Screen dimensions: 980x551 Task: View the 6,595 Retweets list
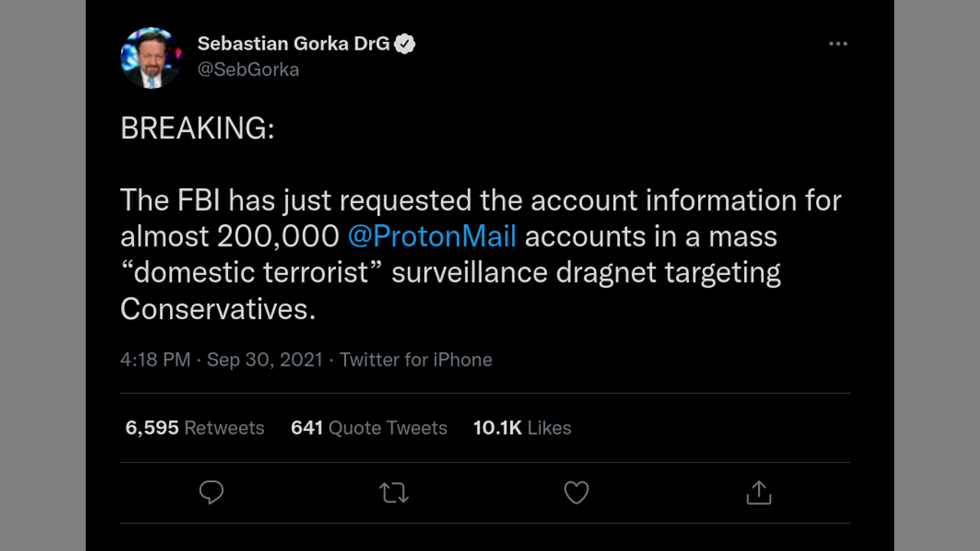[194, 428]
